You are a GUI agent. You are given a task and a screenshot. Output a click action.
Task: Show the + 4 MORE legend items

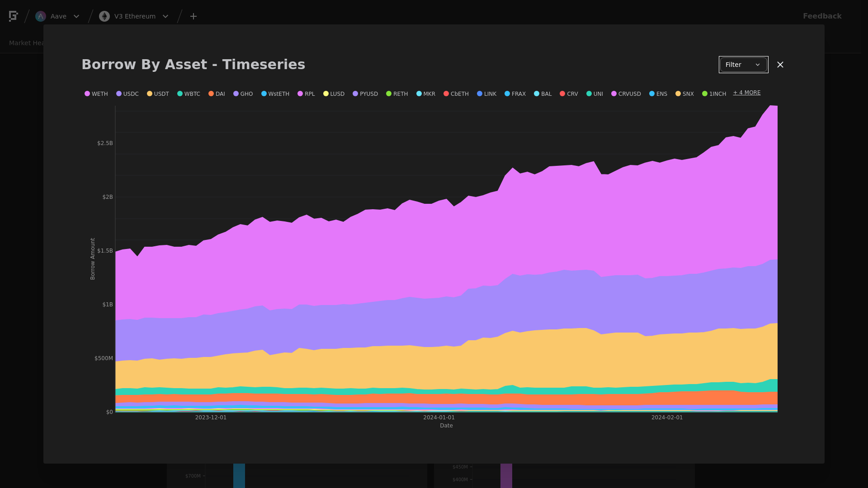(747, 93)
